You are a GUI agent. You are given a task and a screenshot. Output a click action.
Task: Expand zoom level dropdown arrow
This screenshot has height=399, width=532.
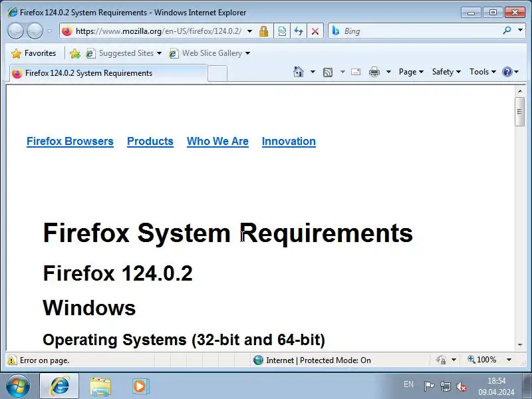[x=509, y=360]
